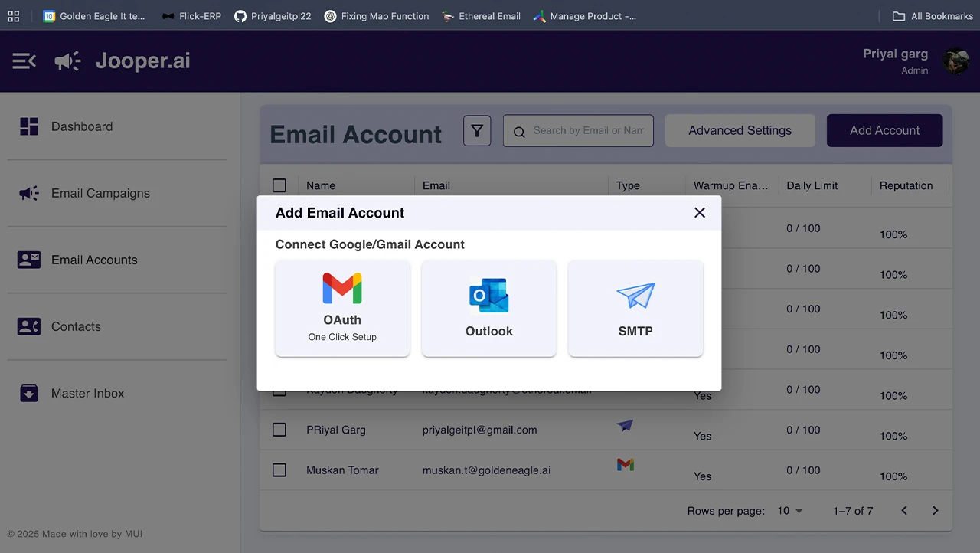The width and height of the screenshot is (980, 553).
Task: Collapse the sidebar with the menu toggle icon
Action: pyautogui.click(x=24, y=61)
